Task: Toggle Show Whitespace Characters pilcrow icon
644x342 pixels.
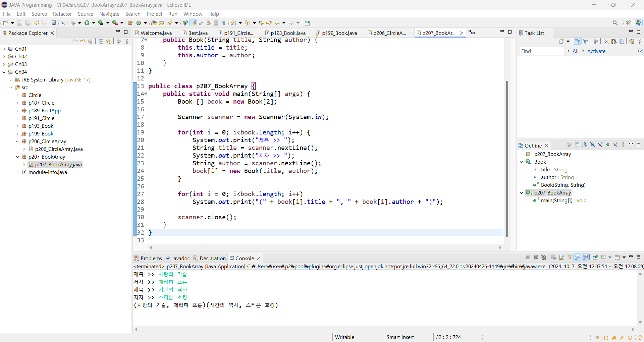Action: click(x=224, y=23)
